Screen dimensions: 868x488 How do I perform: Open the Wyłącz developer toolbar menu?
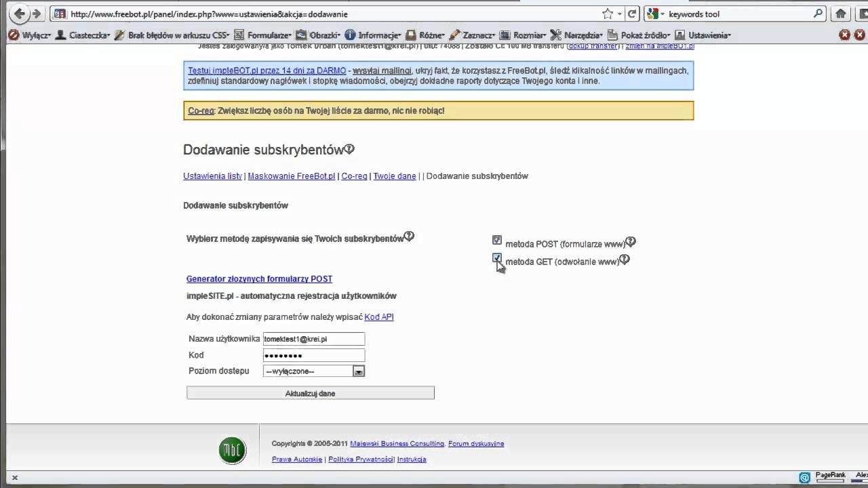pos(30,35)
